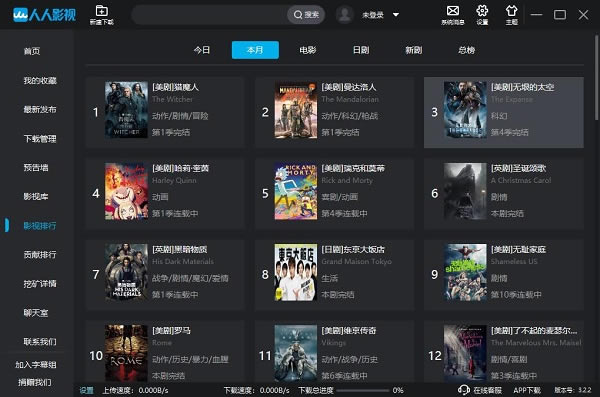The width and height of the screenshot is (600, 397).
Task: Open 挖矿详情 in sidebar
Action: coord(40,283)
